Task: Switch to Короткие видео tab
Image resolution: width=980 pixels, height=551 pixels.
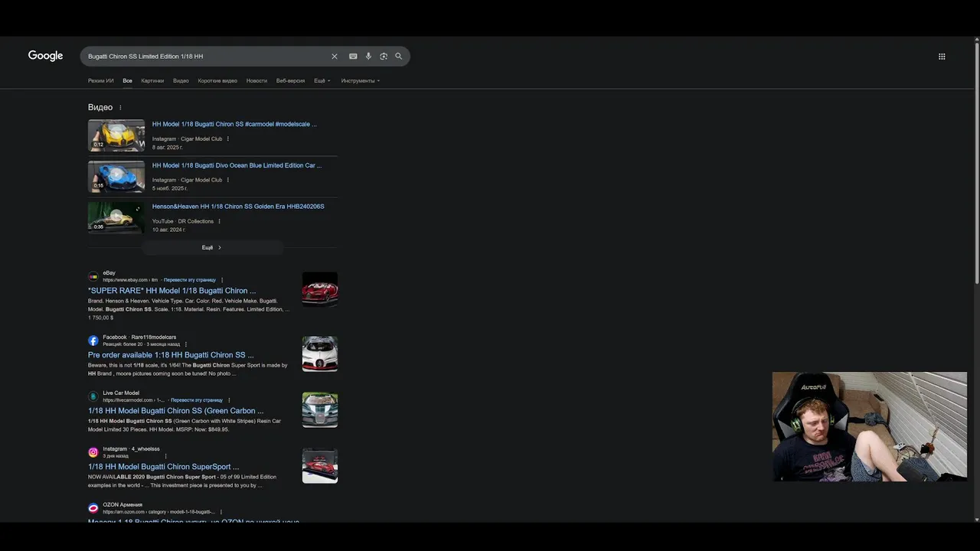Action: tap(217, 80)
